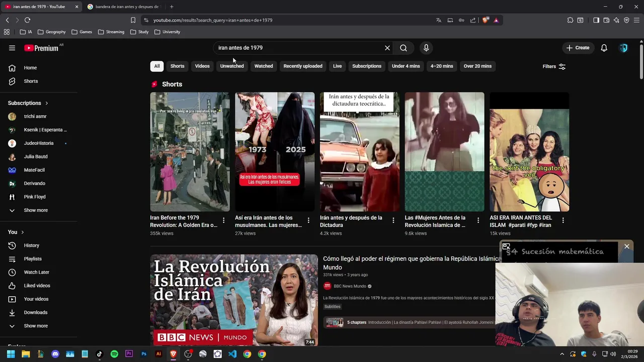Image resolution: width=644 pixels, height=362 pixels.
Task: Open the JudeoHistoria channel
Action: tap(38, 143)
